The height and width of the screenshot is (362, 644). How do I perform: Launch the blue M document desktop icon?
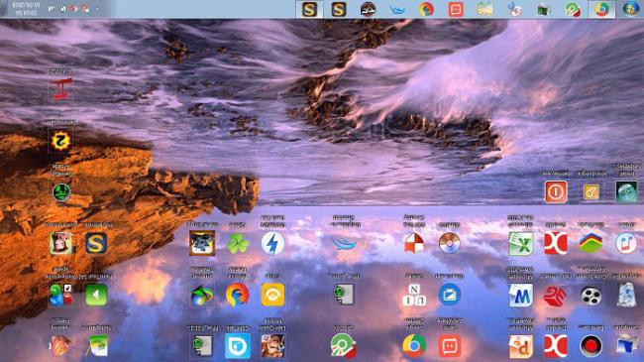[520, 295]
